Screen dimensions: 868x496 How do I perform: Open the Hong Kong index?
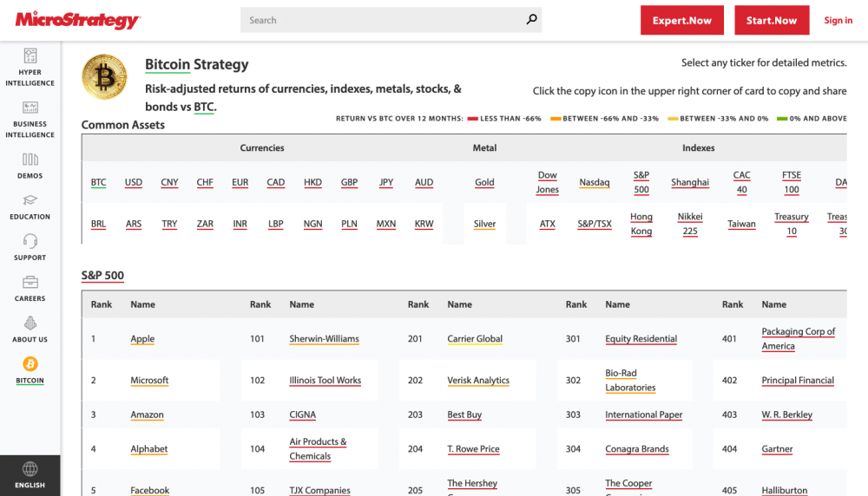coord(641,224)
